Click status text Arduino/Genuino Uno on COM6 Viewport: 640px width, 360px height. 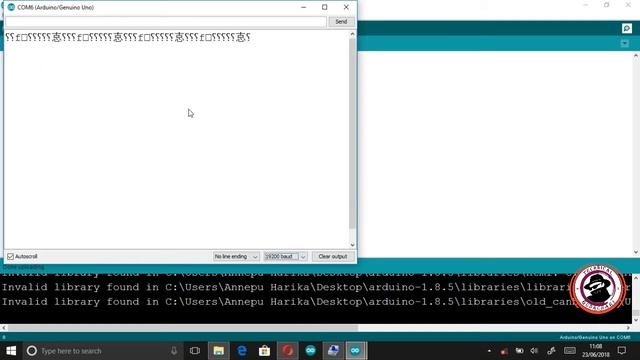click(x=595, y=337)
